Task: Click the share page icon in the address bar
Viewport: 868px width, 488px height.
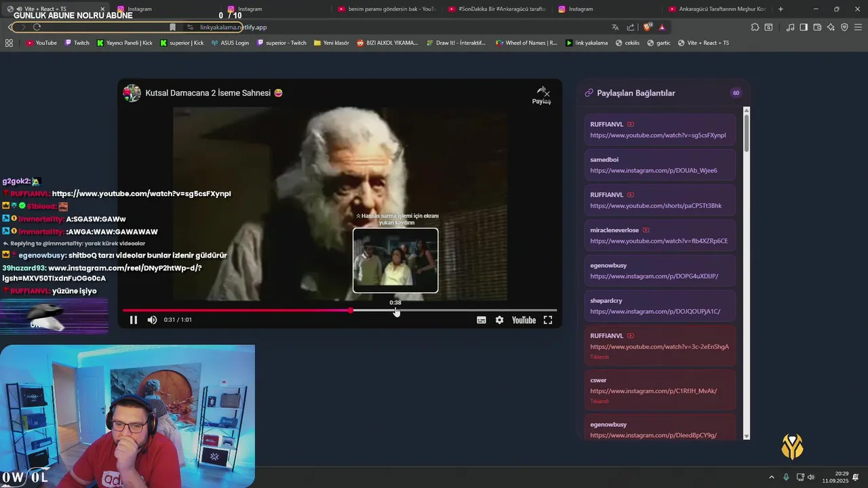Action: pyautogui.click(x=631, y=27)
